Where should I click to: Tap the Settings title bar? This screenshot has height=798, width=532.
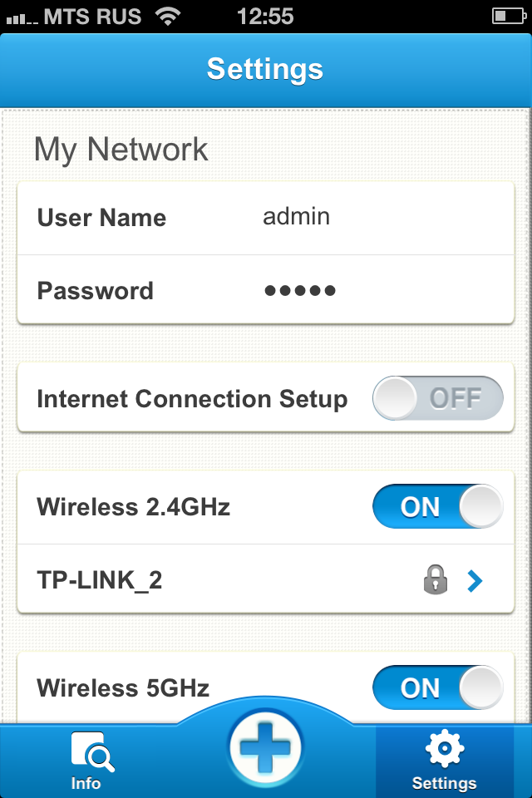tap(265, 69)
